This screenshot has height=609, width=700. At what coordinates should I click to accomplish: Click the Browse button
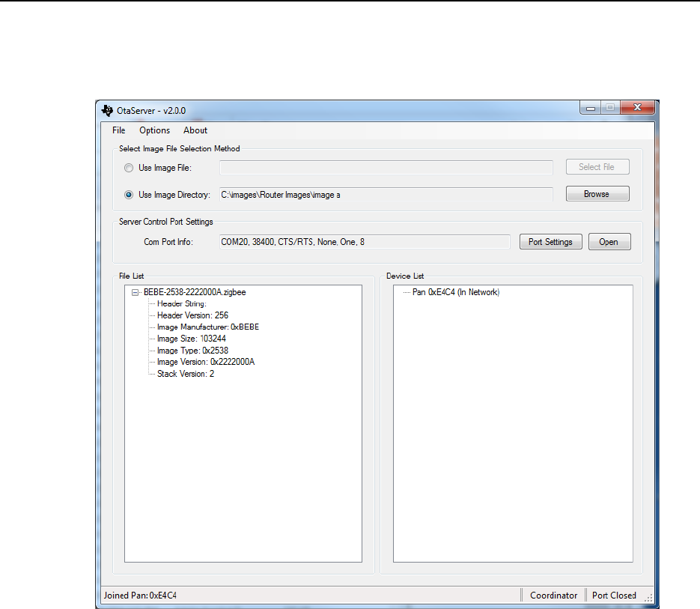[x=597, y=194]
